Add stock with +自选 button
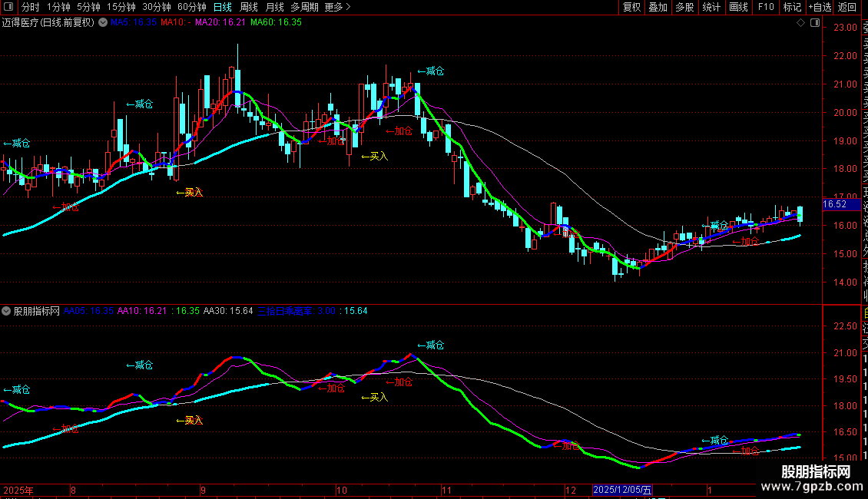Viewport: 868px width, 499px height. (x=820, y=7)
